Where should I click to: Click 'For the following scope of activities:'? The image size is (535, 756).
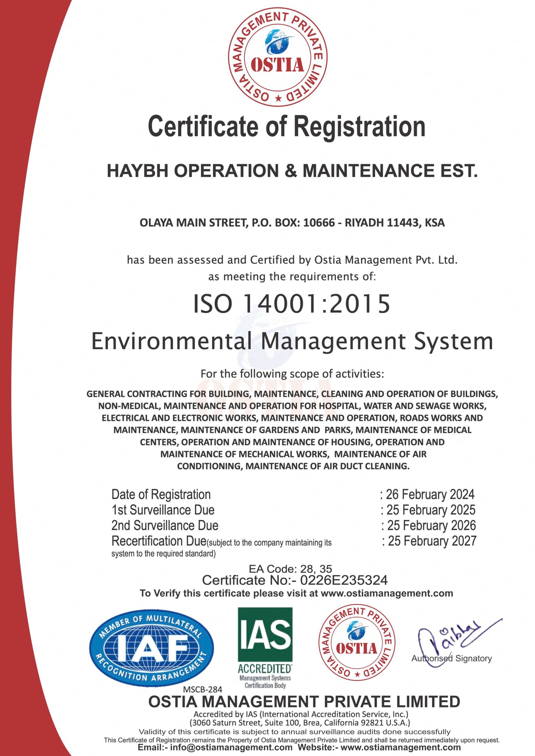292,374
